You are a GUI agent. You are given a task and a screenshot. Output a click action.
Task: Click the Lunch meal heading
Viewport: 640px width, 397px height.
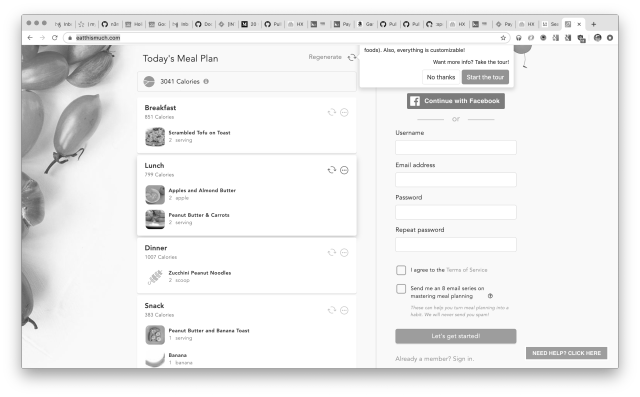pos(154,165)
